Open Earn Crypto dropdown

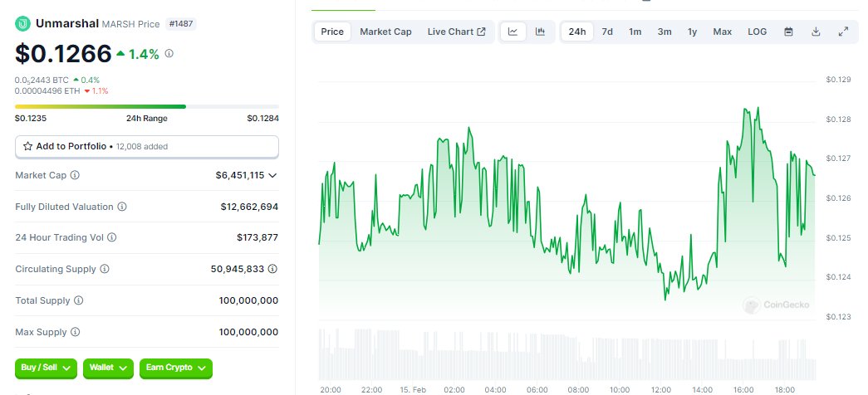click(176, 368)
